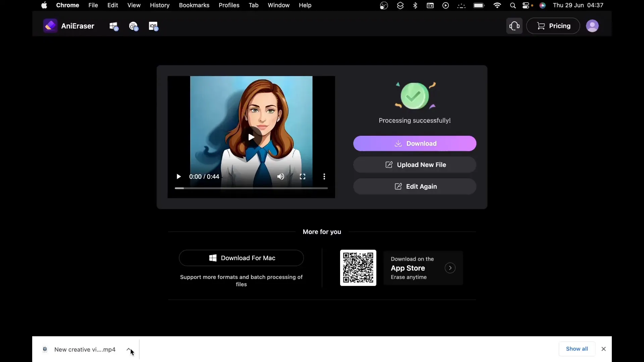
Task: Open Chrome File menu
Action: 93,5
